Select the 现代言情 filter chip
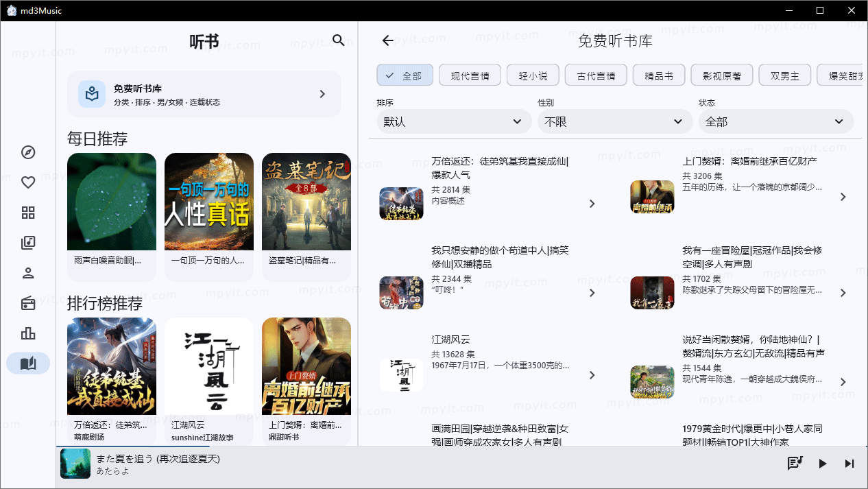Viewport: 868px width, 489px height. (470, 75)
